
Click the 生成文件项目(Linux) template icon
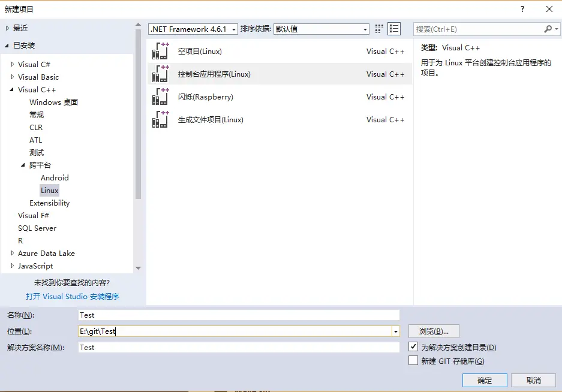tap(160, 119)
